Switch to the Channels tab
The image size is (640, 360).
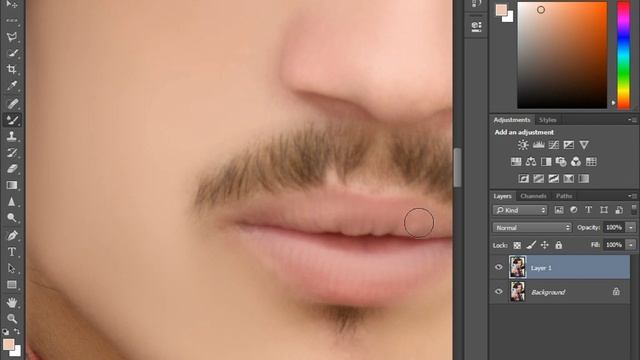(533, 196)
